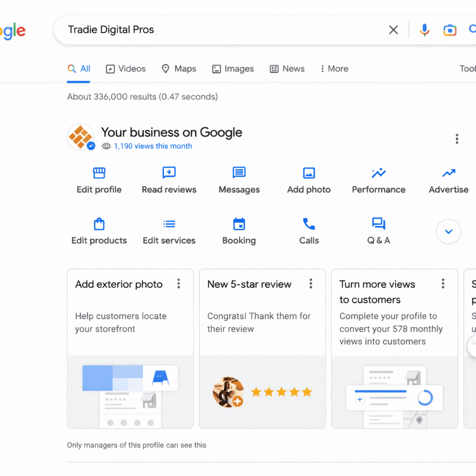The image size is (476, 476).
Task: Open the three-dot menu for Your business on Google
Action: (x=457, y=139)
